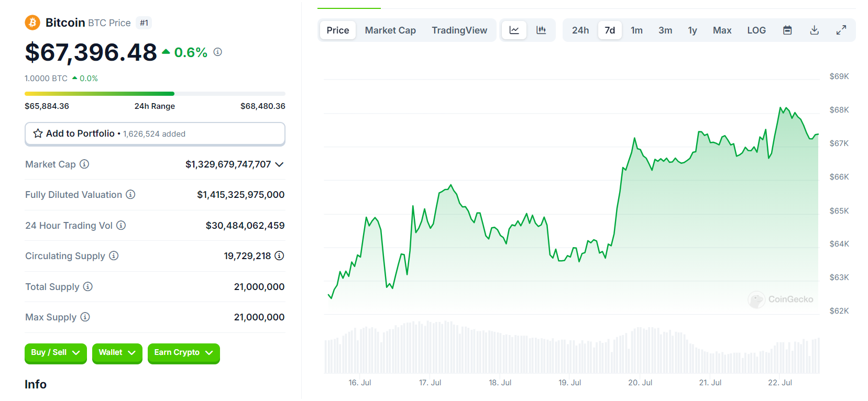This screenshot has width=868, height=401.
Task: Click Add to Portfolio button
Action: (155, 133)
